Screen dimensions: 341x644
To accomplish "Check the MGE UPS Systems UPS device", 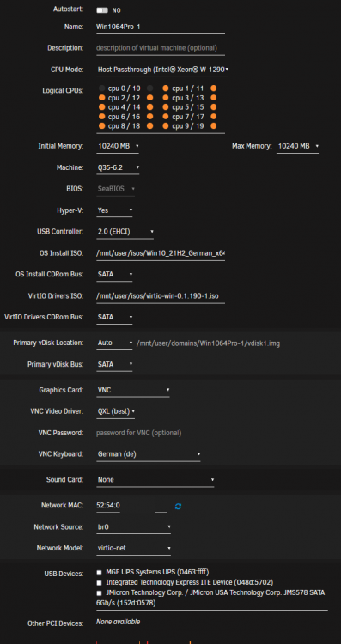I will click(x=99, y=572).
